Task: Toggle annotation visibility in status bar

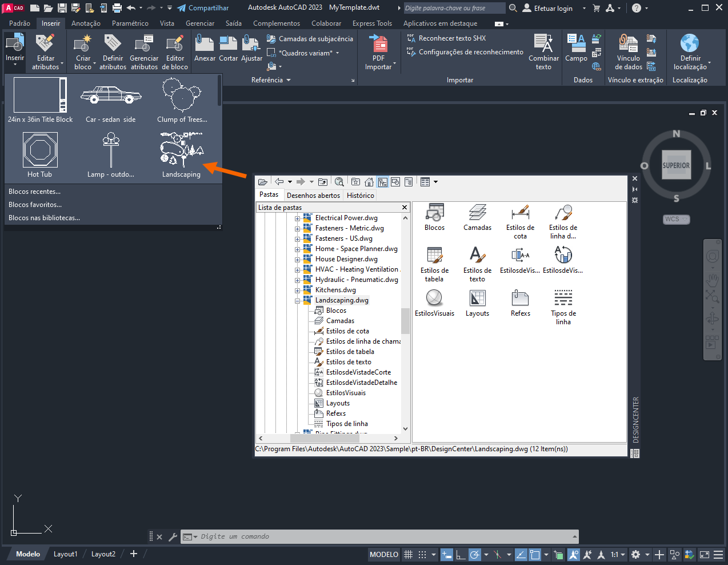Action: coord(573,555)
